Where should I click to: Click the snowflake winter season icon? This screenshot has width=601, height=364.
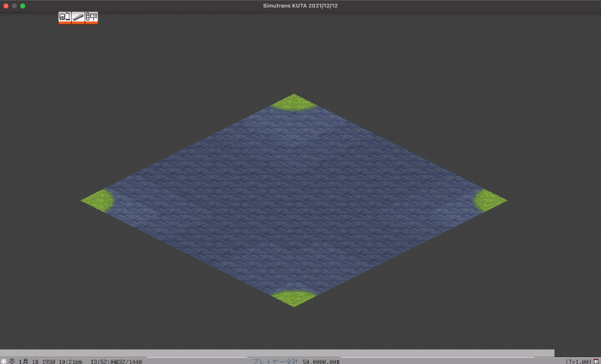4,361
